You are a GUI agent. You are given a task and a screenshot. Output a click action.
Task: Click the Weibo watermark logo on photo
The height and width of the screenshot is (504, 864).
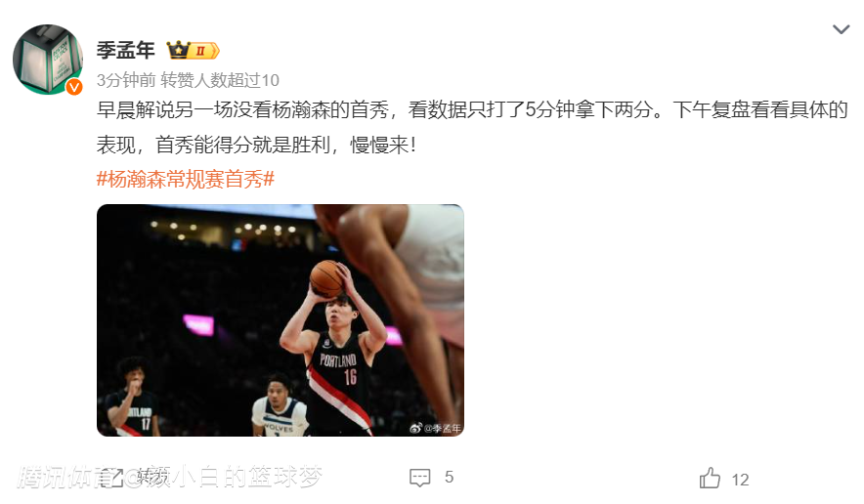[416, 428]
